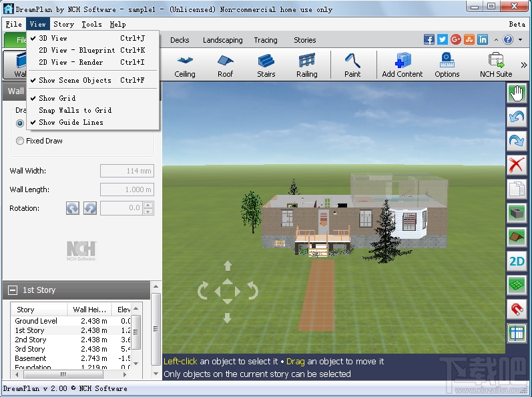Collapse the 1st Story panel
Screen dimensions: 532x397
(13, 290)
